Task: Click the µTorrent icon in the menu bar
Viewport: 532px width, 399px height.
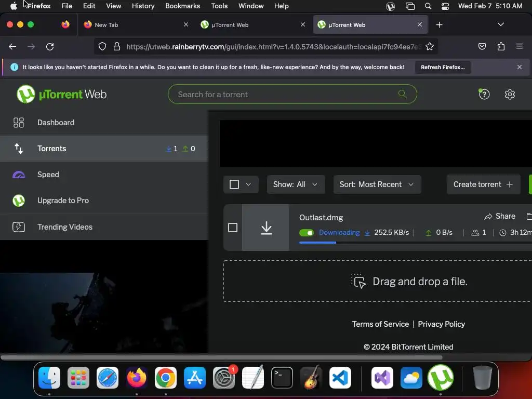Action: point(390,6)
